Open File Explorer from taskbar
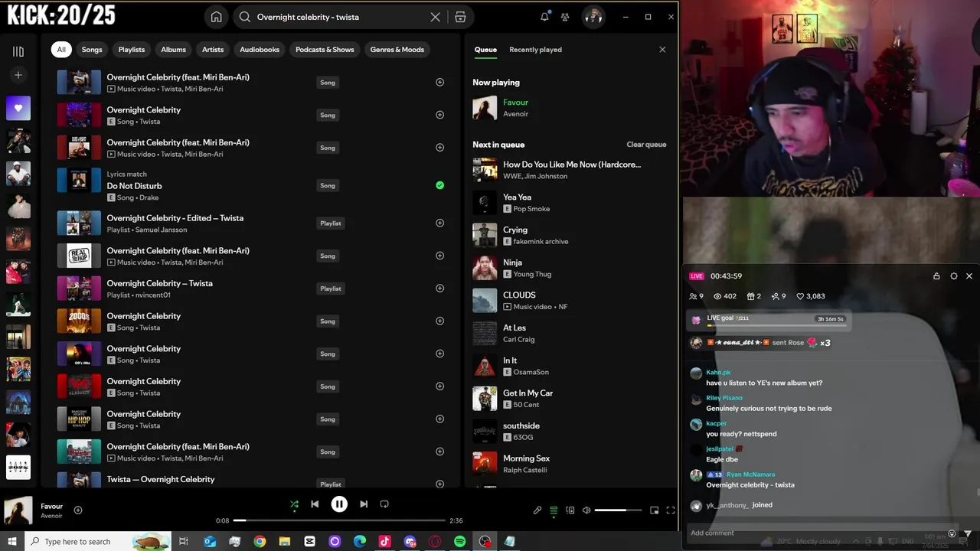 point(285,542)
